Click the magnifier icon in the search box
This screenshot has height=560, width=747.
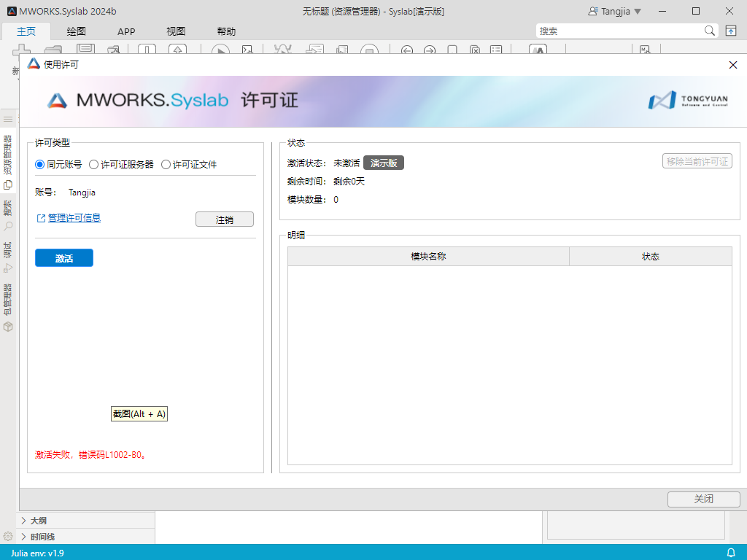coord(709,31)
